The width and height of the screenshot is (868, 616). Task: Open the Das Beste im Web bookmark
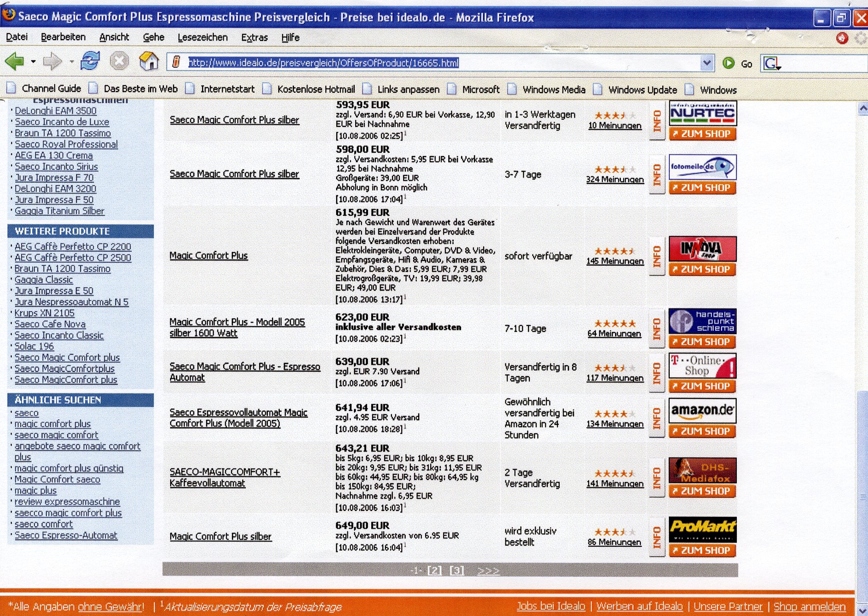point(133,89)
